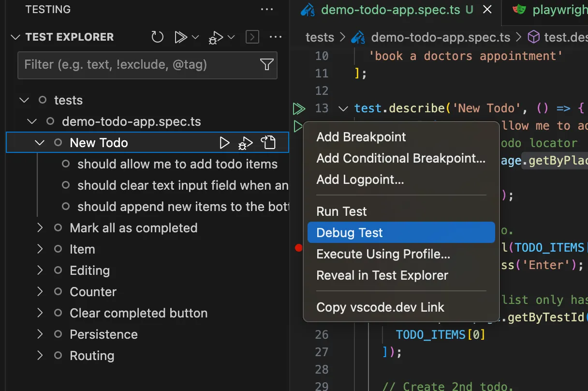
Task: Click green run gutter icon on line 14
Action: [297, 127]
